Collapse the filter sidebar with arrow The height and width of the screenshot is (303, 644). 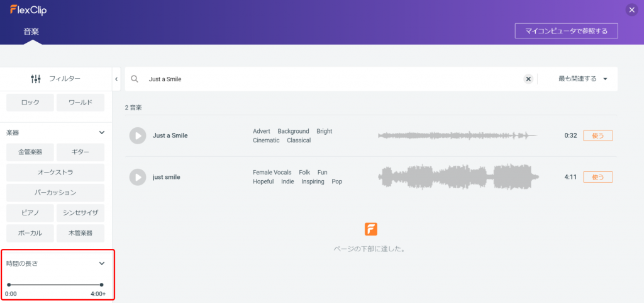click(116, 79)
